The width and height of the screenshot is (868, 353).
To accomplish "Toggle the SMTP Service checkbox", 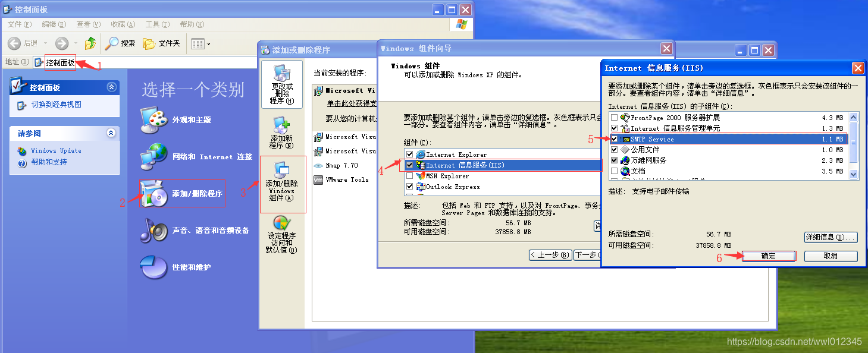I will pos(615,139).
